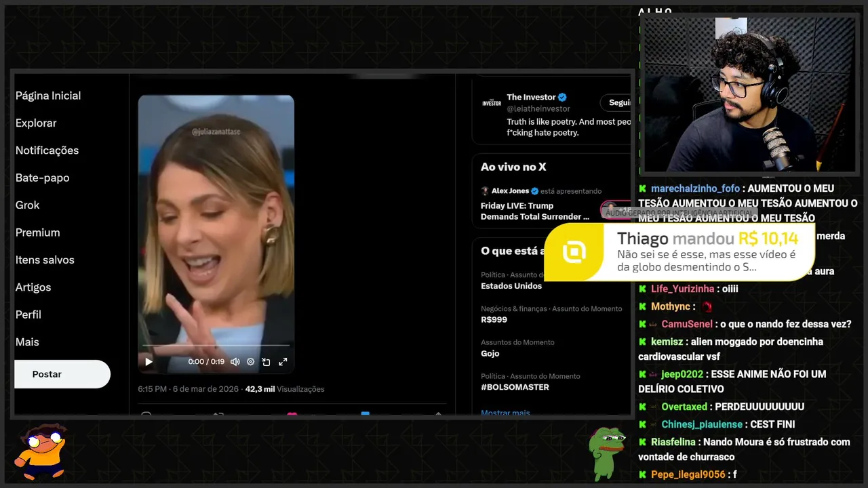Click the Mostrar mais link
Viewport: 868px width, 488px height.
click(505, 413)
